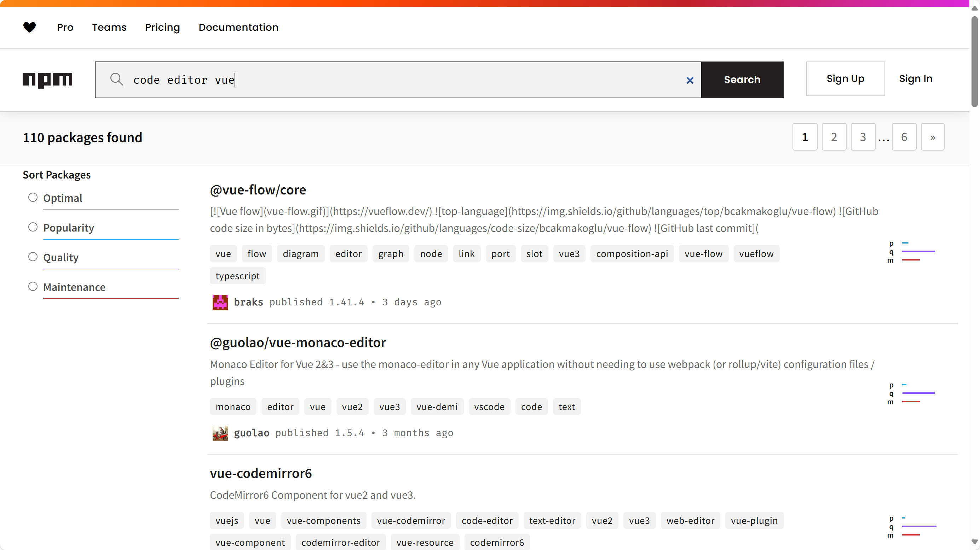Open the Pro menu item
The image size is (980, 550).
coord(65,27)
